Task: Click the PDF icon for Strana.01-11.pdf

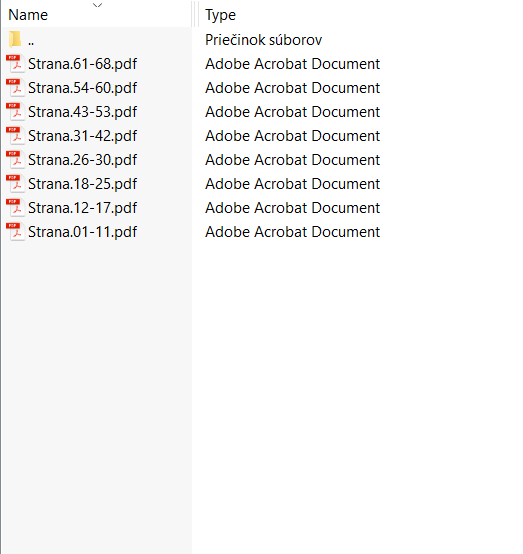Action: [15, 232]
